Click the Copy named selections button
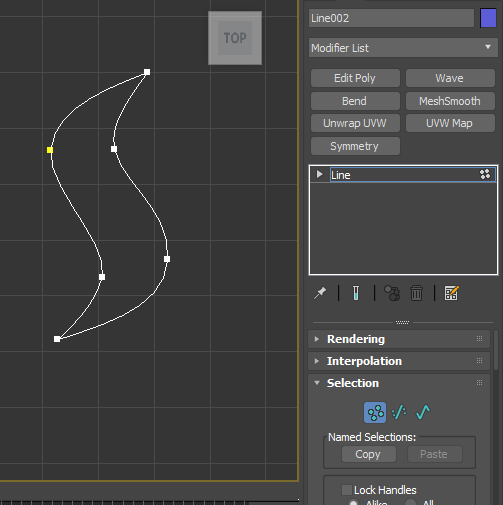The image size is (503, 505). [x=369, y=454]
